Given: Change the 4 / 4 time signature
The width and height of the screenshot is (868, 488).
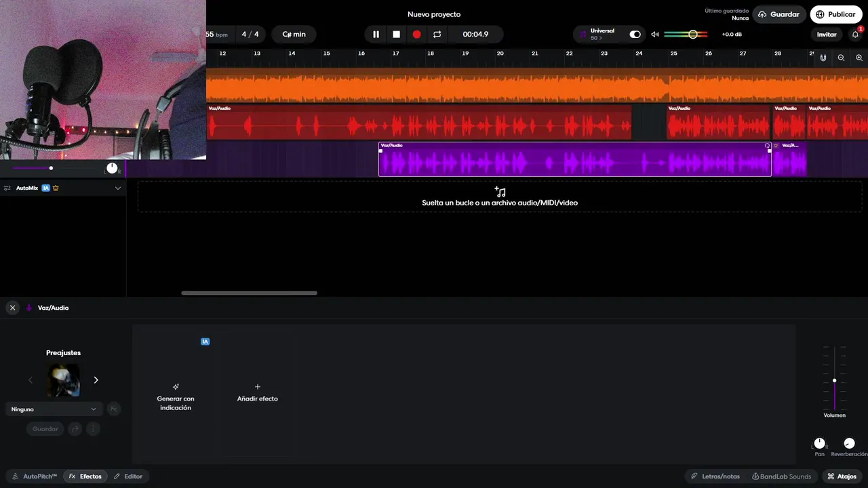Looking at the screenshot, I should (x=250, y=35).
